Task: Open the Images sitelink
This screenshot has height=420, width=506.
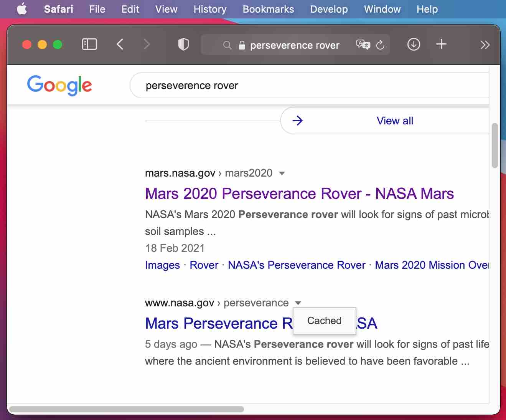Action: [162, 265]
